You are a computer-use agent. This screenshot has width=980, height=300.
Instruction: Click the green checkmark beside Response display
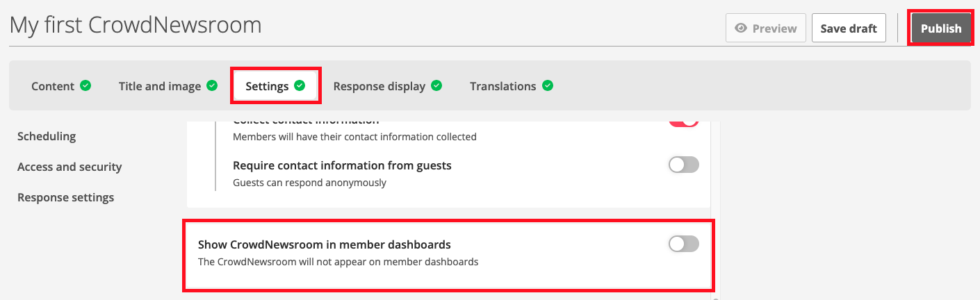tap(436, 86)
